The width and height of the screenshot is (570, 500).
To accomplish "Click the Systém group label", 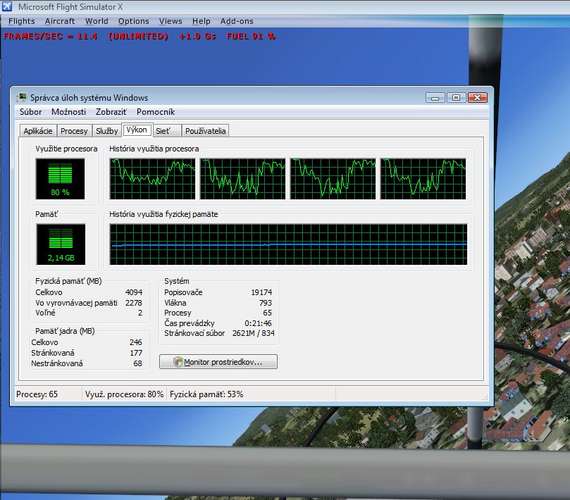I will [177, 281].
